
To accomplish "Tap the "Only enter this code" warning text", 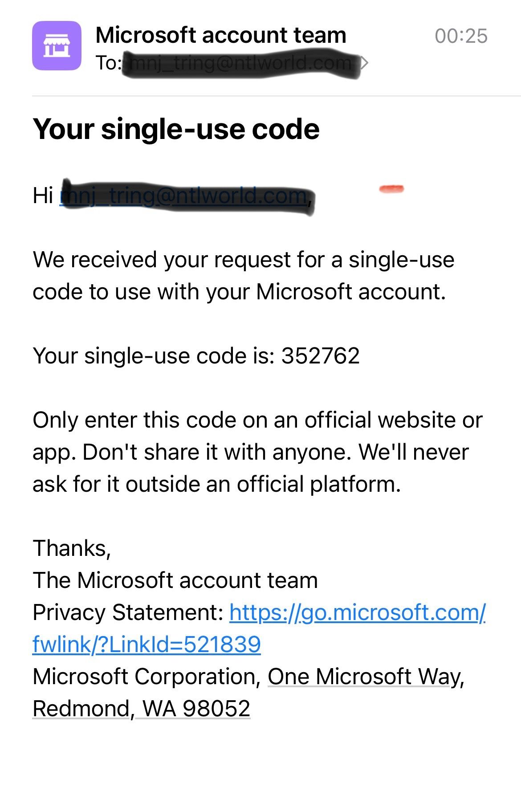I will click(x=257, y=452).
